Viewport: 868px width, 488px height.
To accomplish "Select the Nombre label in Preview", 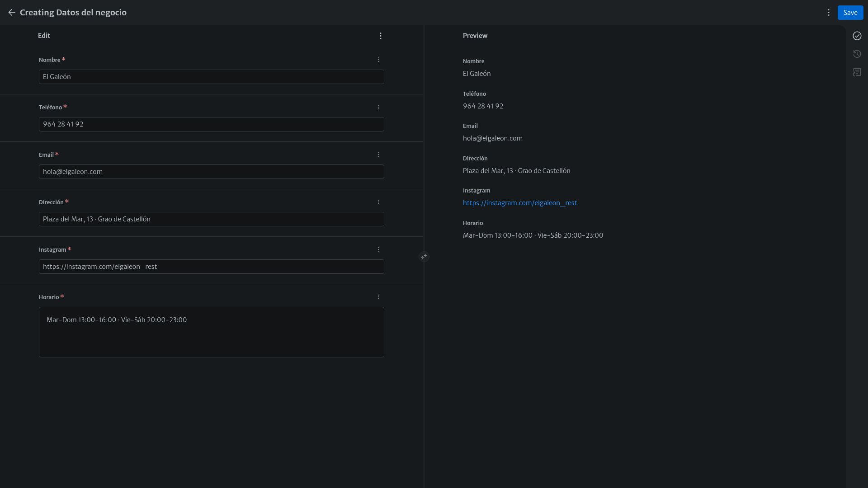I will 474,61.
